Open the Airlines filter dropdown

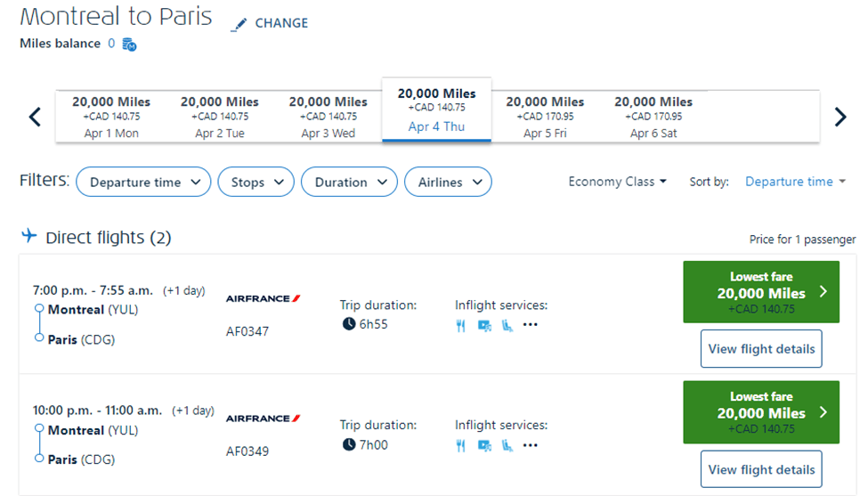[448, 183]
